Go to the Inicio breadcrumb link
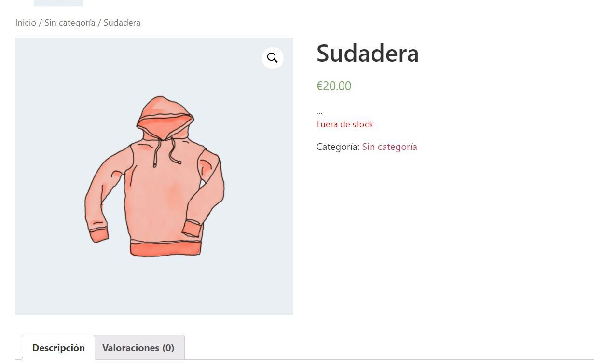Image resolution: width=606 pixels, height=364 pixels. tap(26, 23)
